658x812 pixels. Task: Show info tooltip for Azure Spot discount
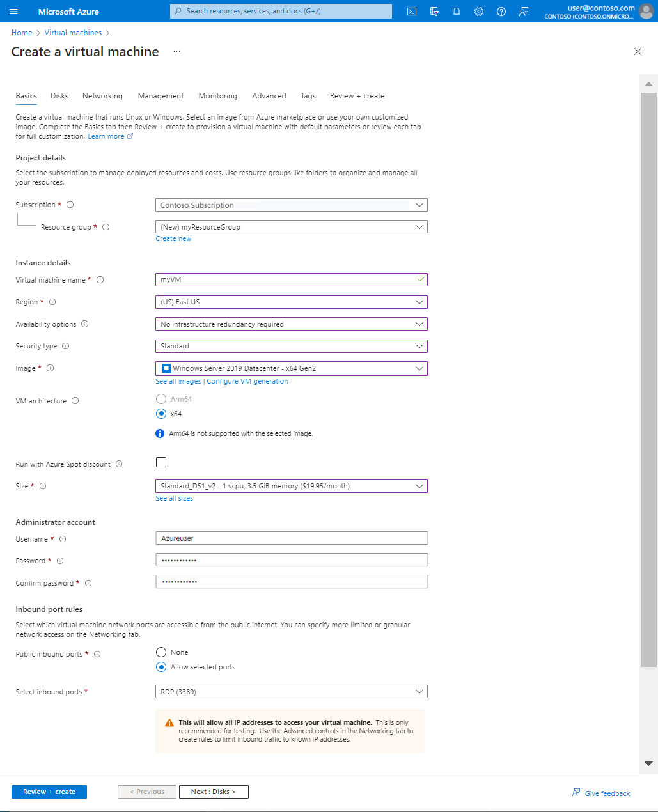point(119,464)
